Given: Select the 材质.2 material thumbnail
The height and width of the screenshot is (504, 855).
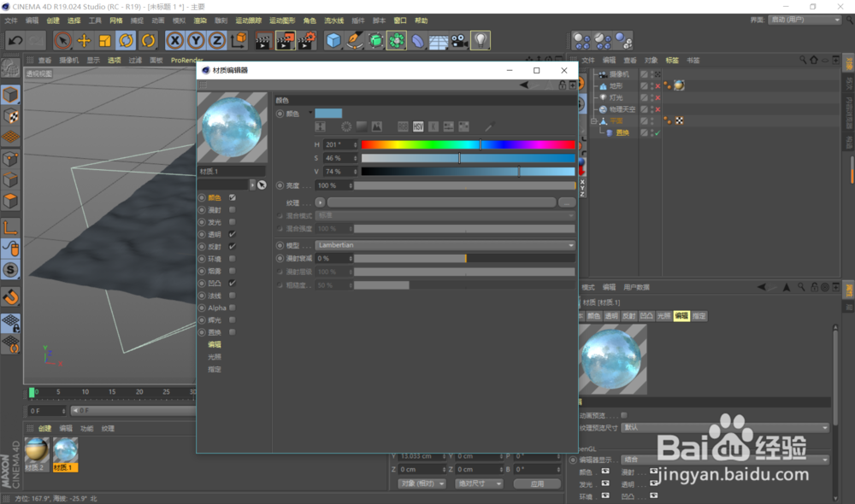Looking at the screenshot, I should click(37, 454).
